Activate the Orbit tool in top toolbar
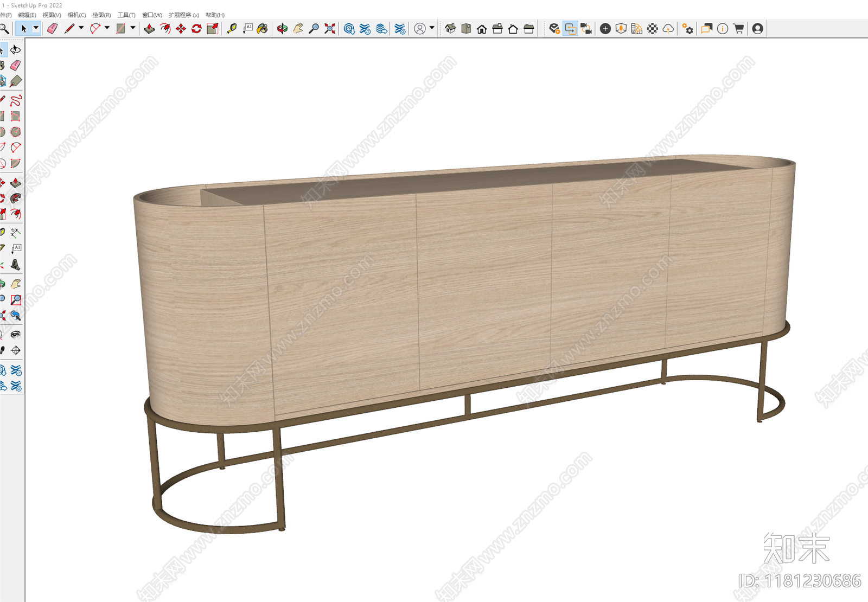Viewport: 868px width, 602px height. click(x=282, y=29)
